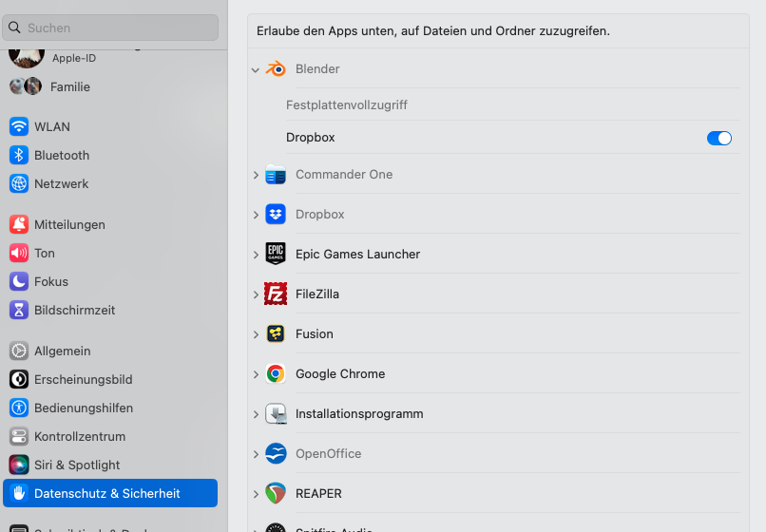Expand the Google Chrome entry

[x=256, y=374]
